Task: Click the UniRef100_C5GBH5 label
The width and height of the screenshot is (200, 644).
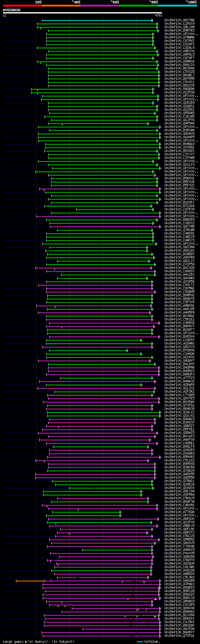Action: (179, 292)
